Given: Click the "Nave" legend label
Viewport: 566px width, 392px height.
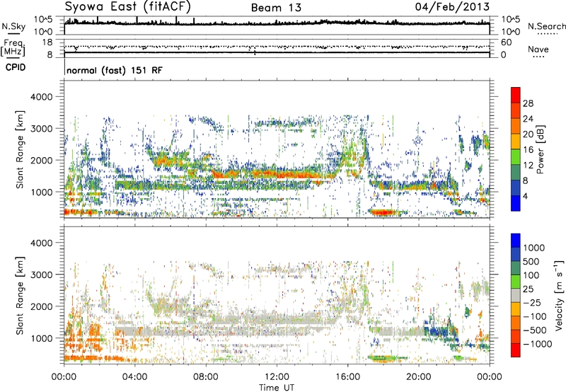Looking at the screenshot, I should click(538, 49).
